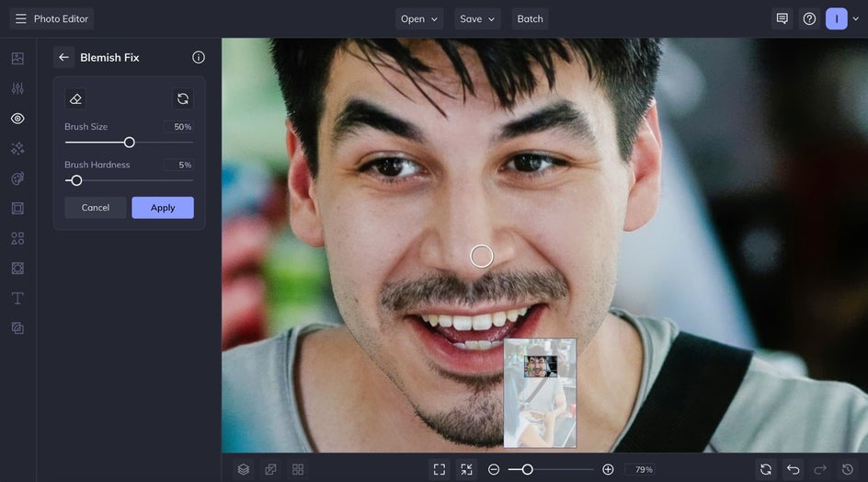Click the Brush Size percentage field
Screen dimensions: 868x482
pyautogui.click(x=178, y=127)
